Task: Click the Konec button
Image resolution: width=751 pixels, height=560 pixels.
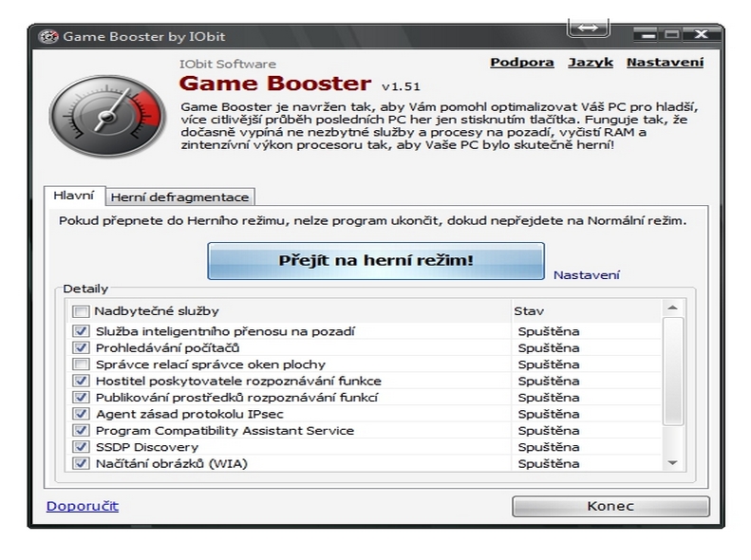Action: pyautogui.click(x=610, y=507)
